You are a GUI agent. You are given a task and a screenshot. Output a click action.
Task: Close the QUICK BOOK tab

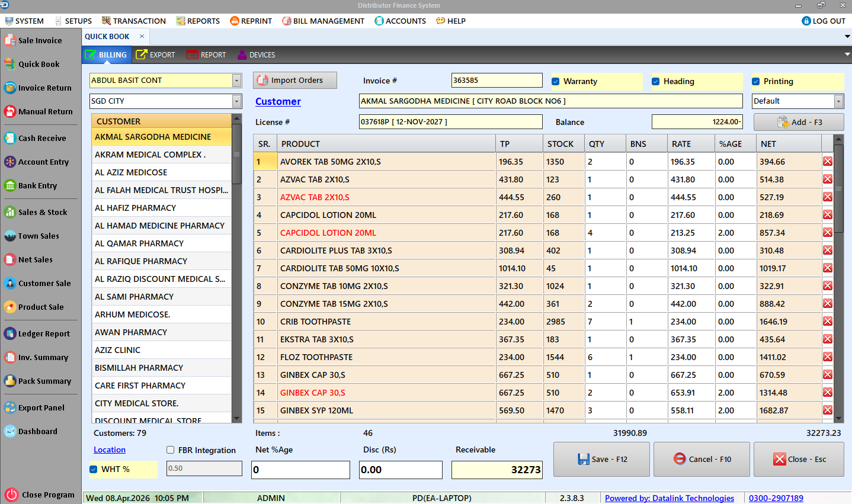pyautogui.click(x=142, y=36)
